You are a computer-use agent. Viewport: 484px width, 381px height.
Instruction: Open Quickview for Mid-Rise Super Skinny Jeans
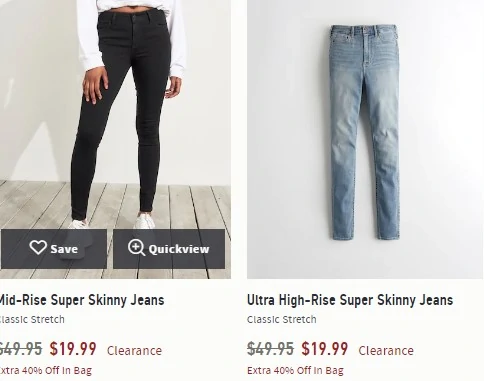pyautogui.click(x=169, y=249)
